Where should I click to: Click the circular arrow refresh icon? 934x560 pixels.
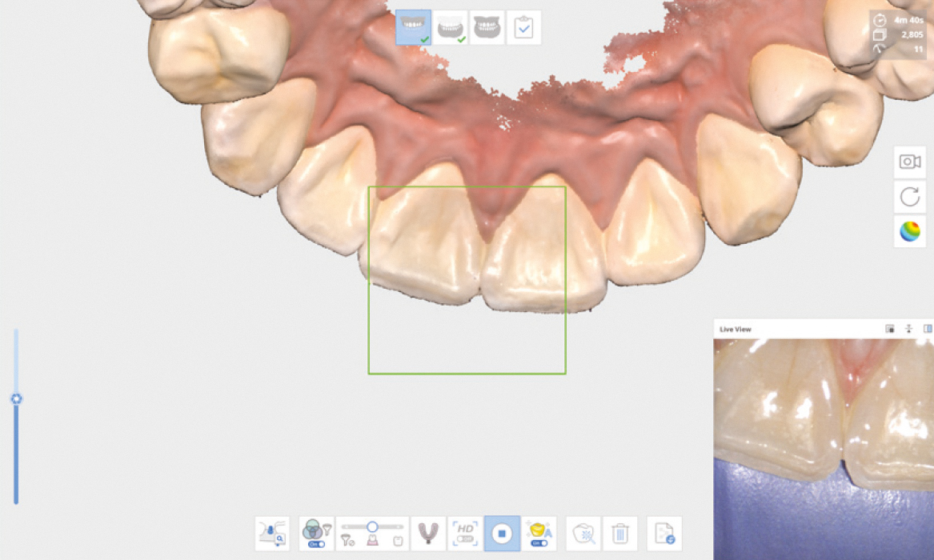point(909,196)
